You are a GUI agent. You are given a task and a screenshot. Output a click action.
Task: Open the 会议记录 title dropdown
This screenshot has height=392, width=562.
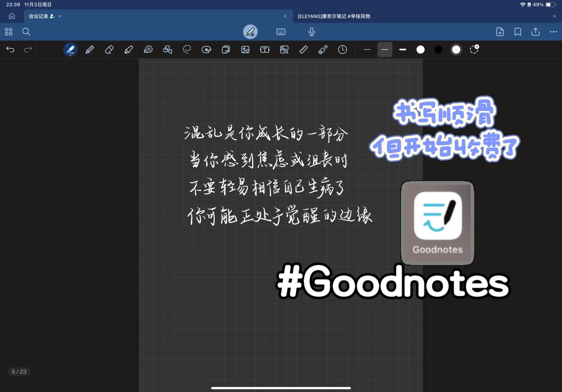[60, 16]
